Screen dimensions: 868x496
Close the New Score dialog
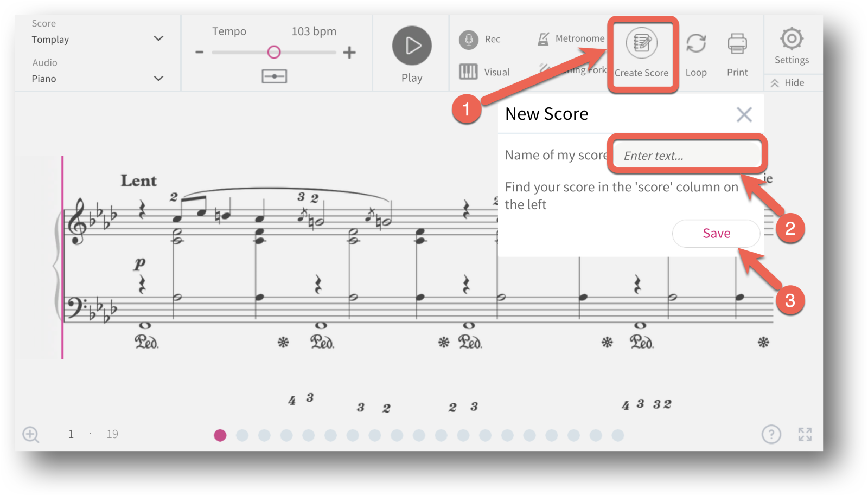pos(744,114)
